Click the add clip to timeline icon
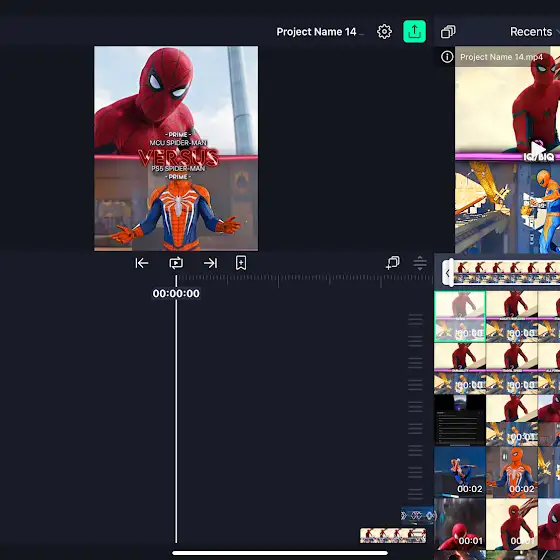Screen dimensions: 560x560 point(393,263)
